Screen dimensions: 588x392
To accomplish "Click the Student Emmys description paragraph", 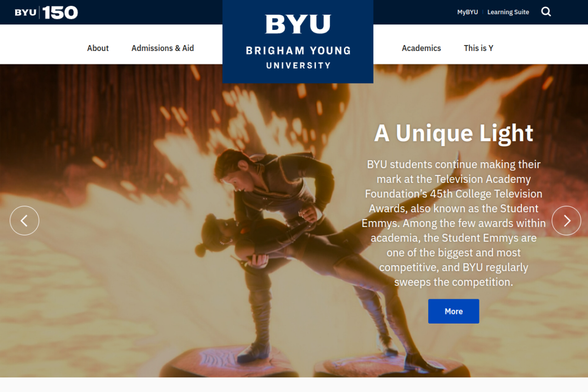I will (x=453, y=223).
